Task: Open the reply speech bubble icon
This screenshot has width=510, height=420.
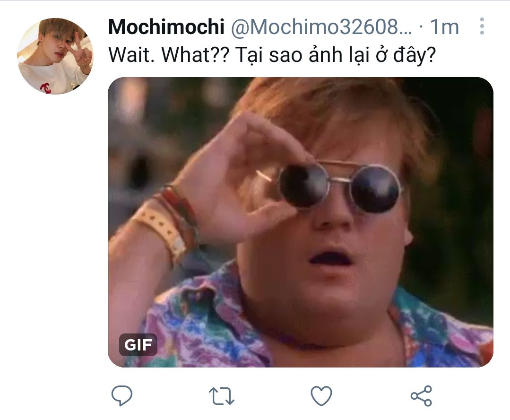Action: point(121,395)
